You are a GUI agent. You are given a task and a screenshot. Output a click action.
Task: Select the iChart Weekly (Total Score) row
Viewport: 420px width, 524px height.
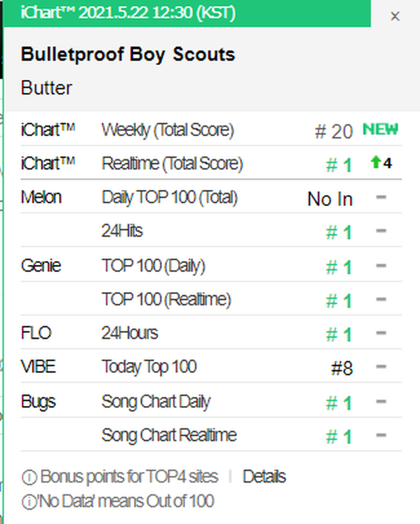211,129
